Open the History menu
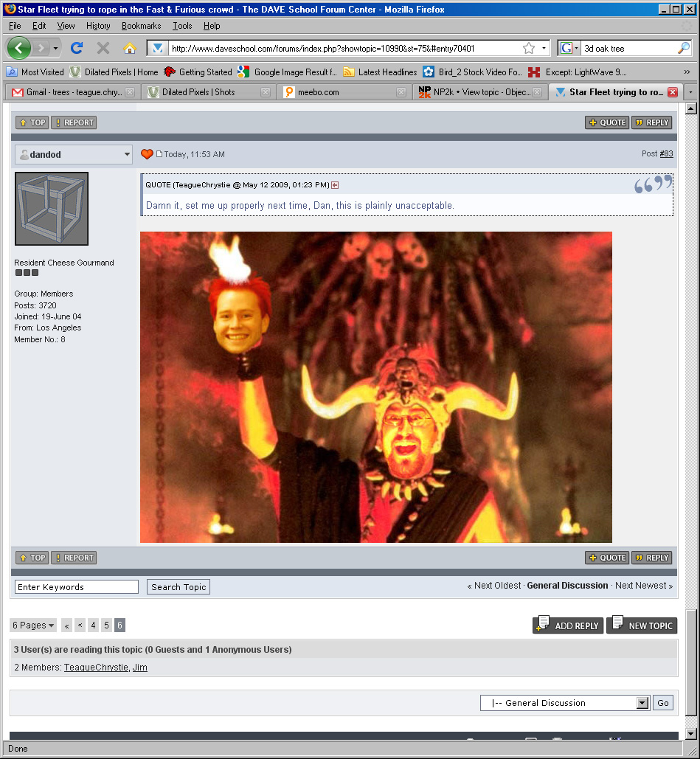 98,26
